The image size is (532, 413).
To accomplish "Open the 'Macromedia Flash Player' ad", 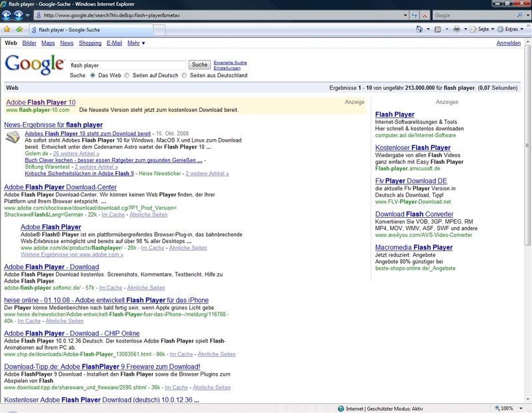I will (x=414, y=247).
